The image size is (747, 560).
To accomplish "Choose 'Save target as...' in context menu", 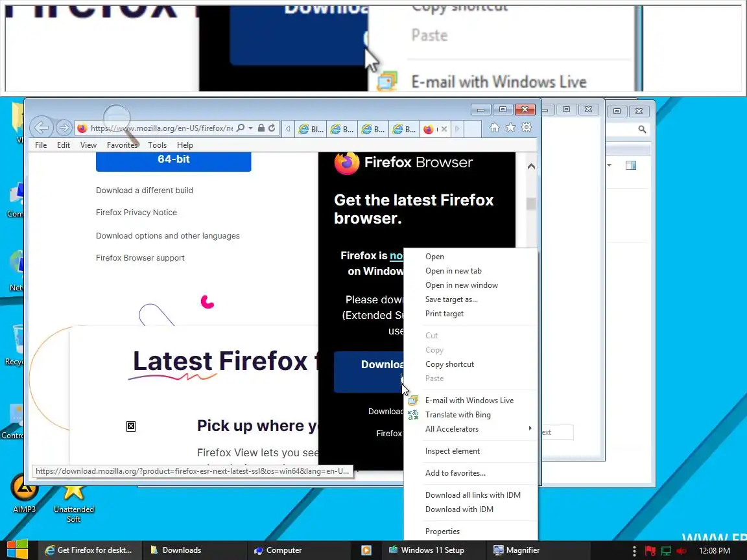I will [x=471, y=299].
